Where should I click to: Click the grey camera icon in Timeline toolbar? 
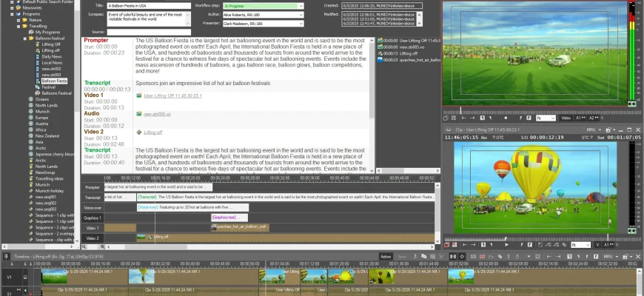pos(473,257)
